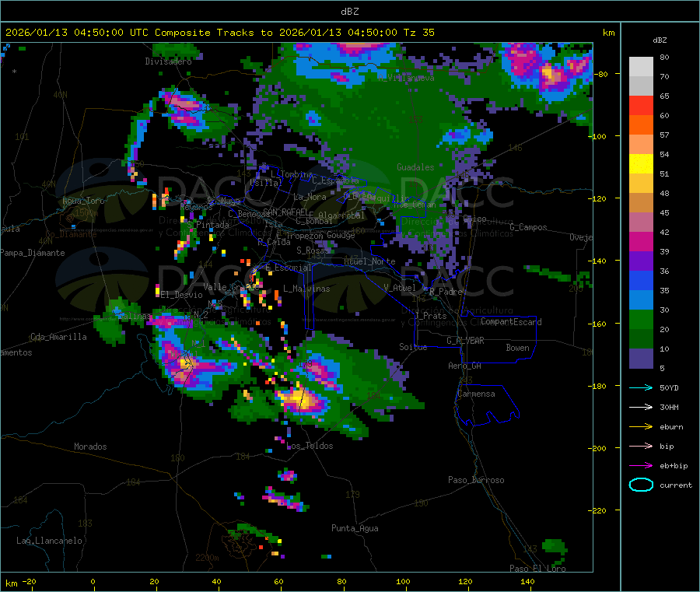Click the La_Nora map label
The width and height of the screenshot is (700, 592).
[310, 197]
